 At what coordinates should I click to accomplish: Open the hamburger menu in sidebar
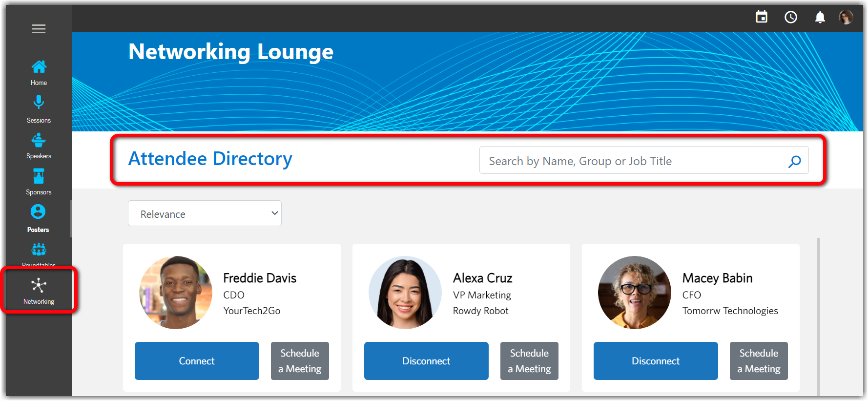(x=39, y=29)
